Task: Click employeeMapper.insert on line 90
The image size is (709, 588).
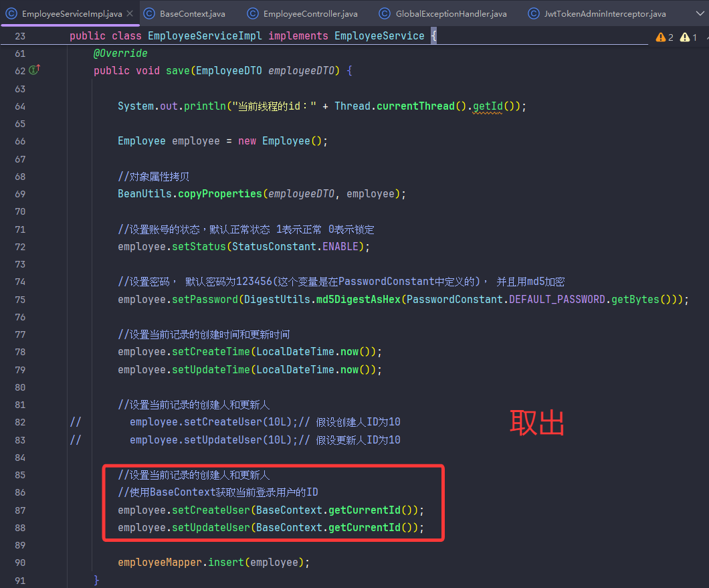Action: tap(181, 563)
